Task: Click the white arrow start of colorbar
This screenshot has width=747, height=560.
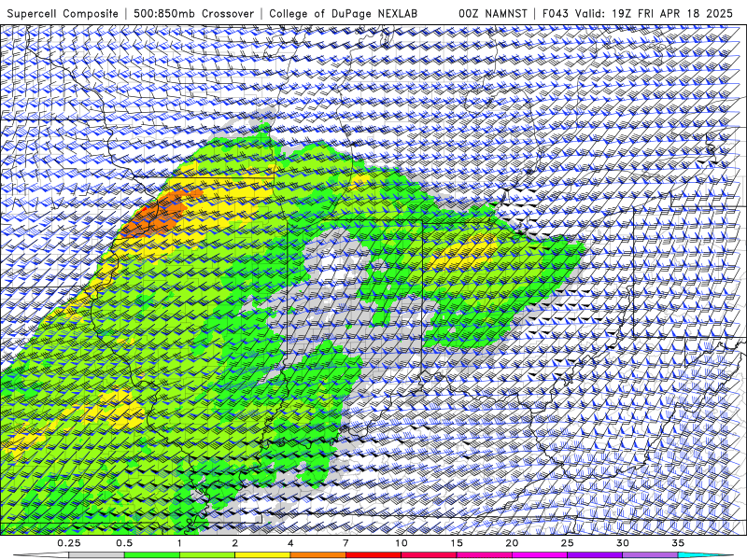Action: click(41, 555)
